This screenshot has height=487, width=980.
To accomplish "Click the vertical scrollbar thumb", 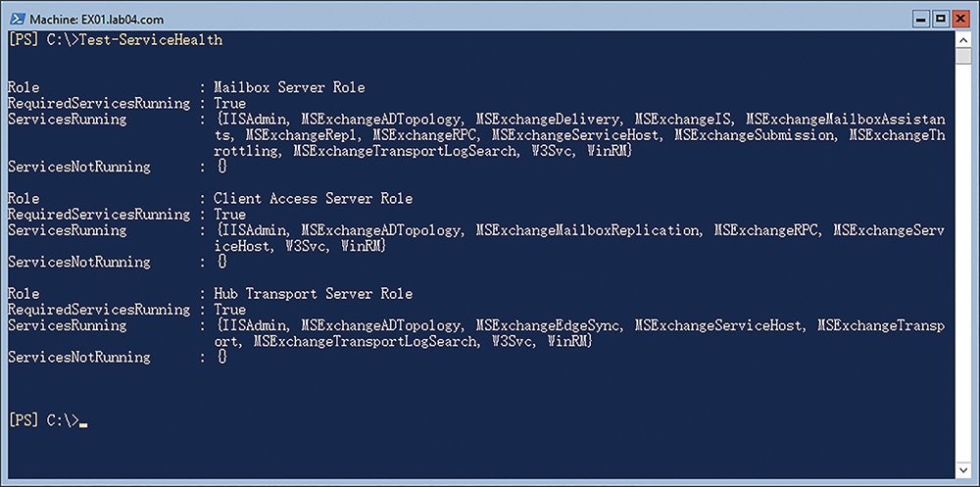I will click(962, 56).
